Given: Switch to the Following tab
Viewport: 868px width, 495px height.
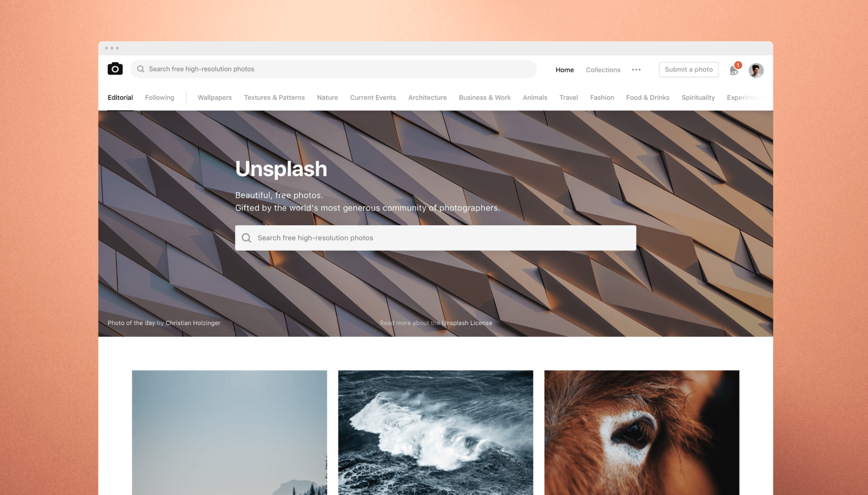Looking at the screenshot, I should pos(160,98).
